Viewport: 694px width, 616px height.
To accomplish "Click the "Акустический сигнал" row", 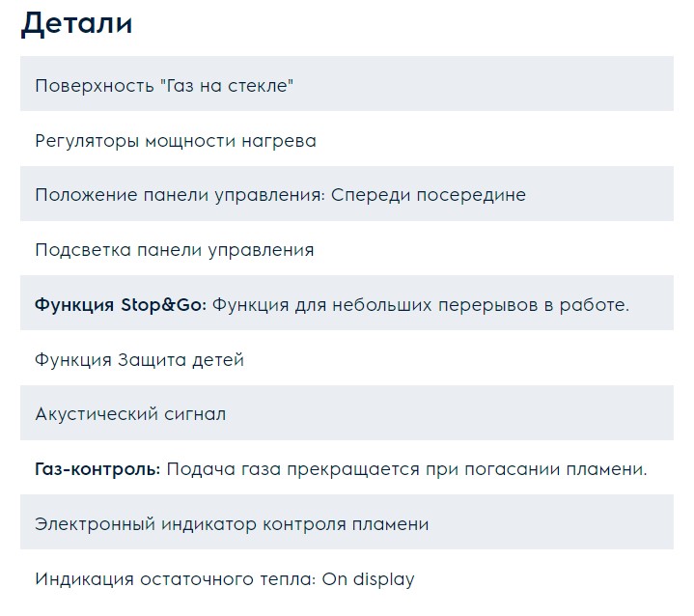I will point(130,414).
